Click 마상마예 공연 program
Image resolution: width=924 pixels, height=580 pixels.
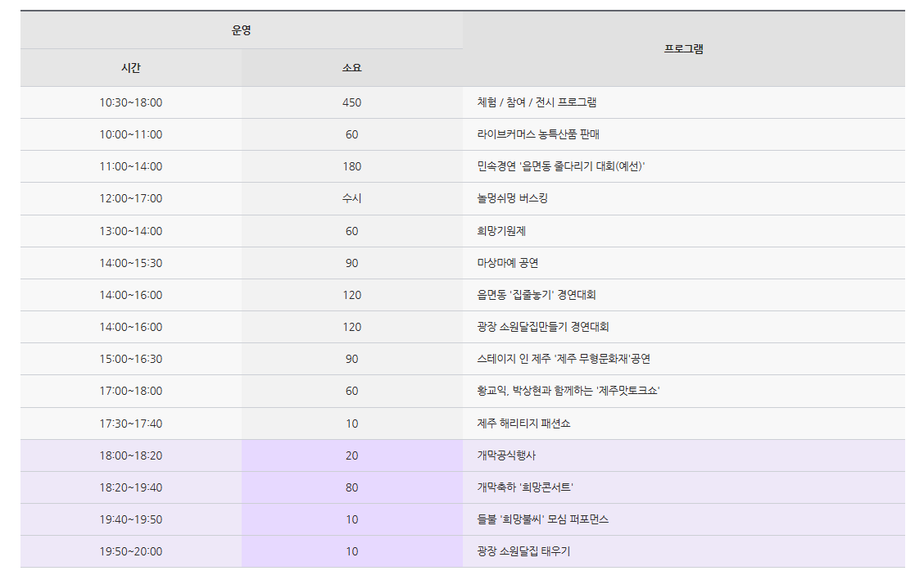(507, 263)
